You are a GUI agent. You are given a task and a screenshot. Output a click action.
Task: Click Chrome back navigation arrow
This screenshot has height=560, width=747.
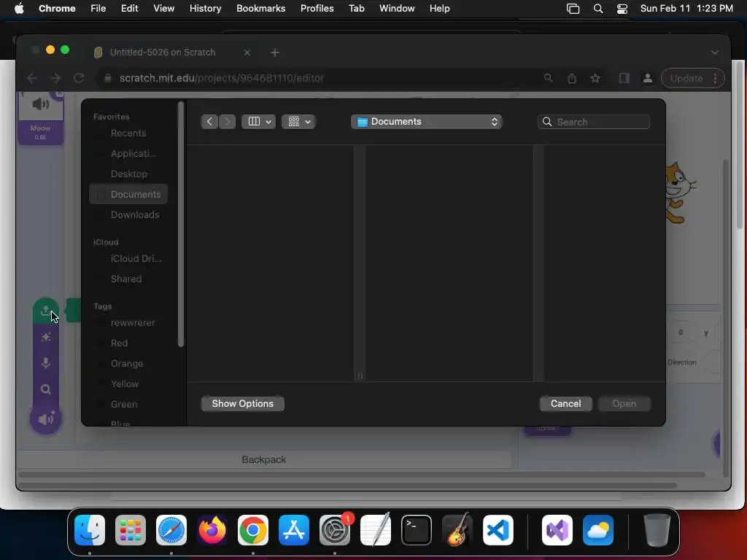[x=32, y=78]
